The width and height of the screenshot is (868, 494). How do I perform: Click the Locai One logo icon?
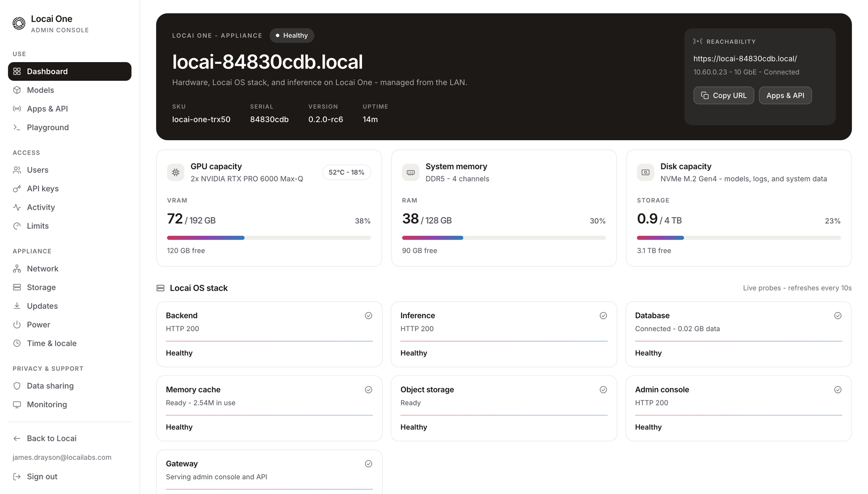pos(19,23)
